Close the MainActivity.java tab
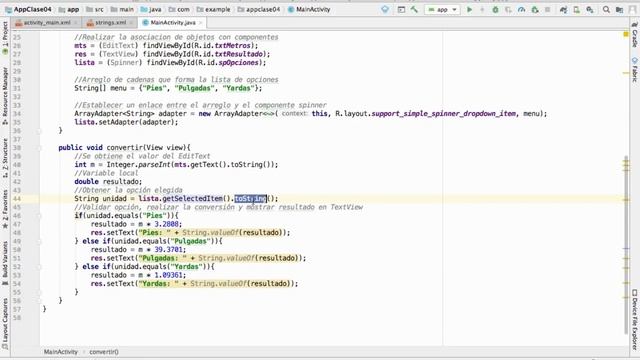The image size is (640, 360). [x=200, y=23]
